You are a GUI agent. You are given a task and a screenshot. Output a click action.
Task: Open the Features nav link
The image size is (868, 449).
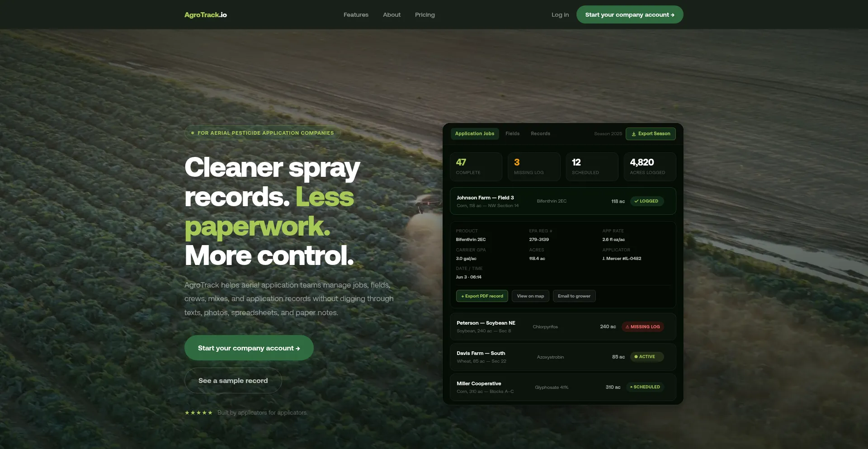pyautogui.click(x=356, y=15)
